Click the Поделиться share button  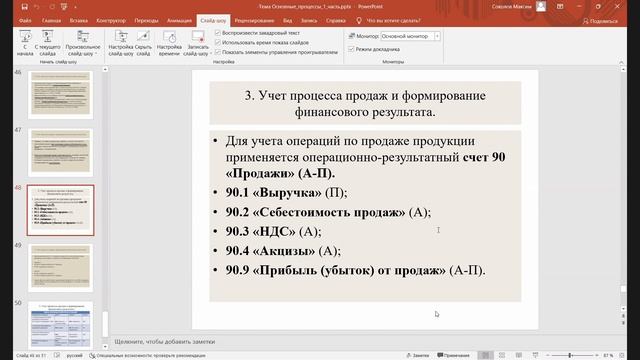tap(600, 21)
